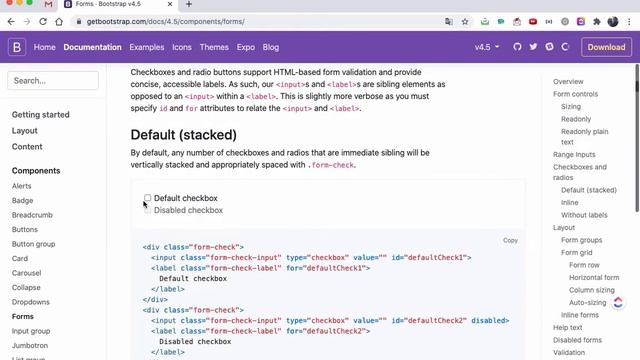
Task: Expand Content sidebar section
Action: click(27, 147)
